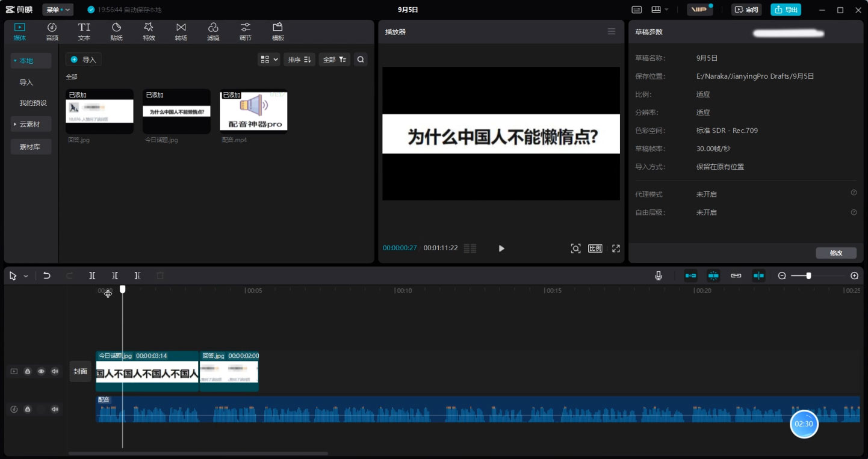The height and width of the screenshot is (459, 868).
Task: Open the 模板 templates panel
Action: [277, 31]
